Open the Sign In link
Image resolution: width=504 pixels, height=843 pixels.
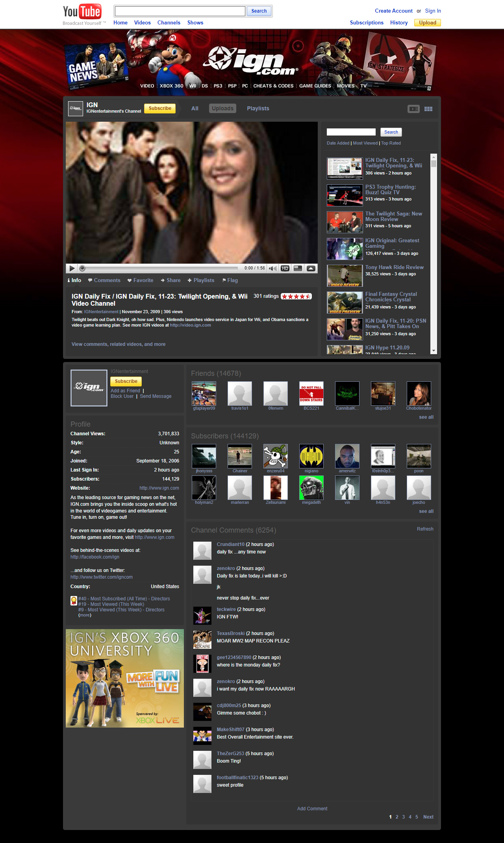click(433, 11)
